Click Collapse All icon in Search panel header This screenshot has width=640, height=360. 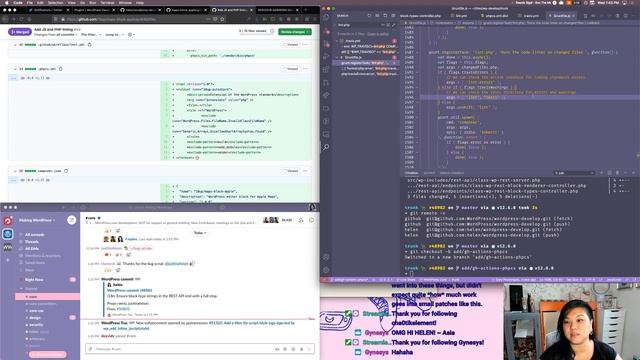(393, 16)
